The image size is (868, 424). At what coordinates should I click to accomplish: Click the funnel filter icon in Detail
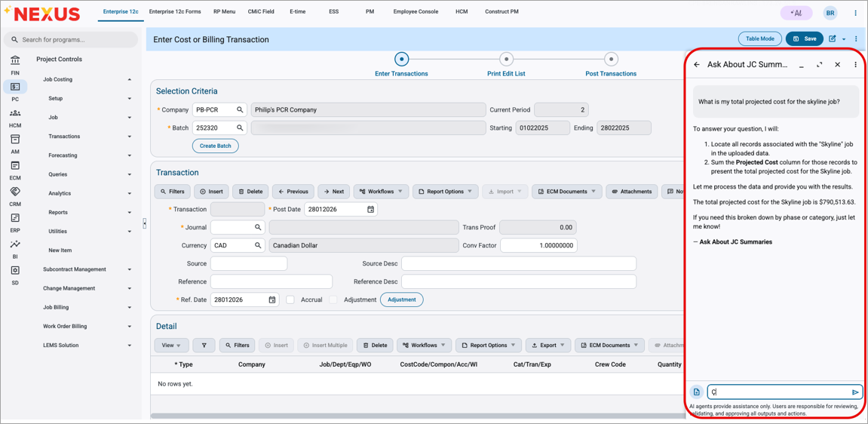click(x=204, y=345)
